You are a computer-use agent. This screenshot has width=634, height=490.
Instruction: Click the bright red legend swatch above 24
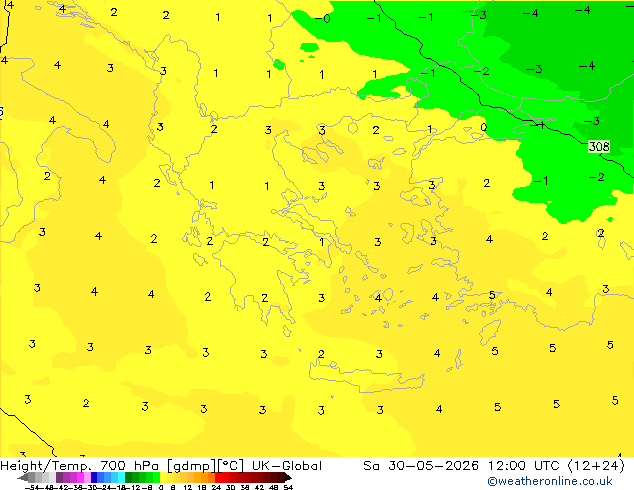(x=218, y=477)
